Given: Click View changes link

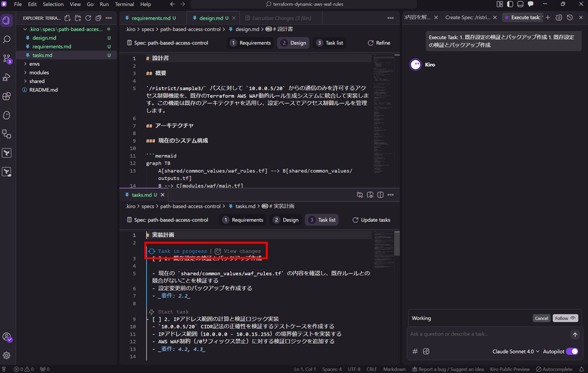Looking at the screenshot, I should [x=238, y=251].
